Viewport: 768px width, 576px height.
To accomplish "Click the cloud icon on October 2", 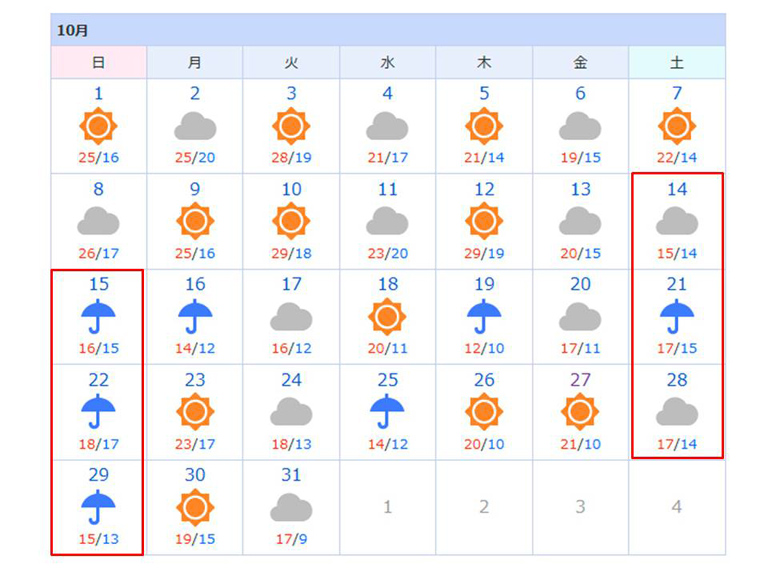I will pos(195,126).
